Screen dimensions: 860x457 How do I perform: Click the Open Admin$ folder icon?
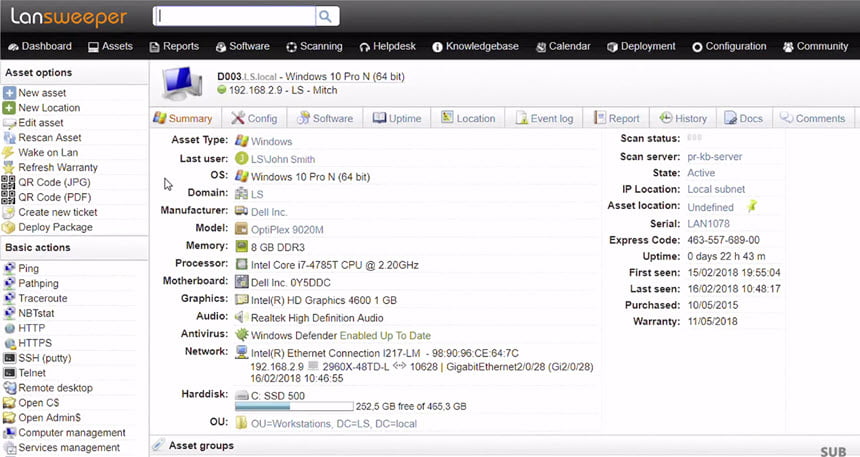tap(9, 417)
